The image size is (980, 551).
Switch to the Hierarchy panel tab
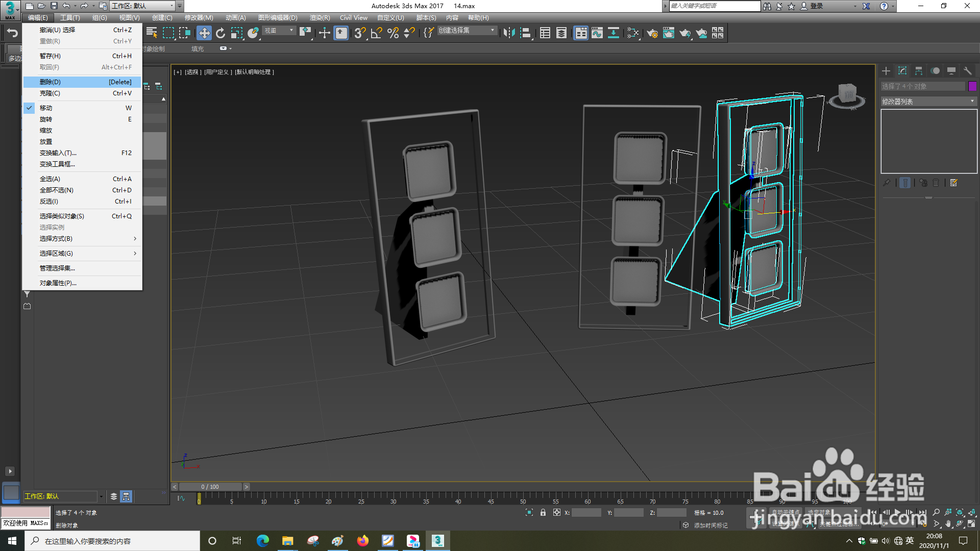coord(919,71)
